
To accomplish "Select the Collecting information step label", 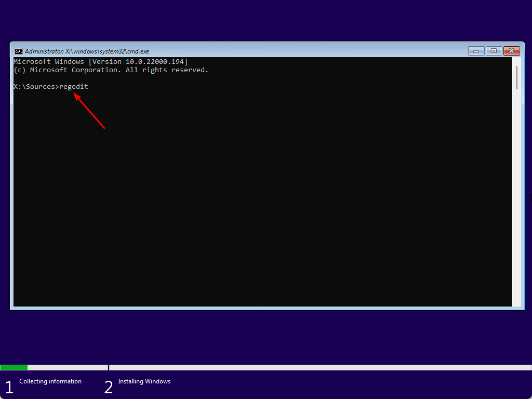I will coord(50,381).
